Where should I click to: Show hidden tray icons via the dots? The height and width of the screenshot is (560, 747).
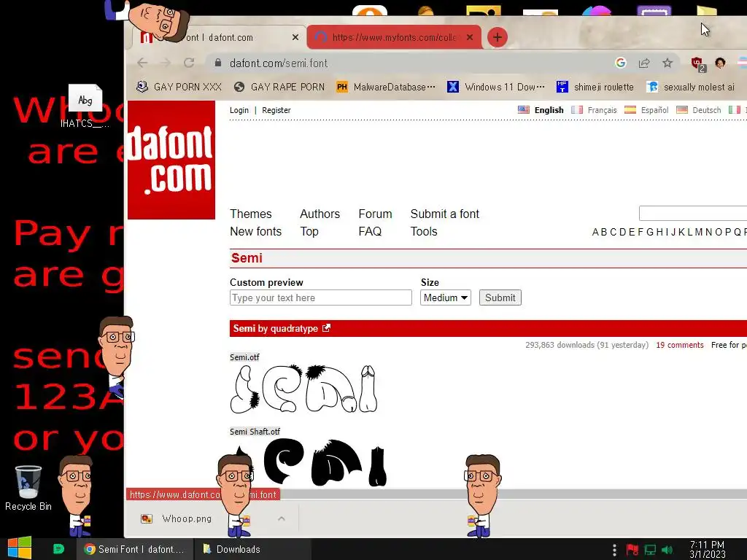[614, 550]
